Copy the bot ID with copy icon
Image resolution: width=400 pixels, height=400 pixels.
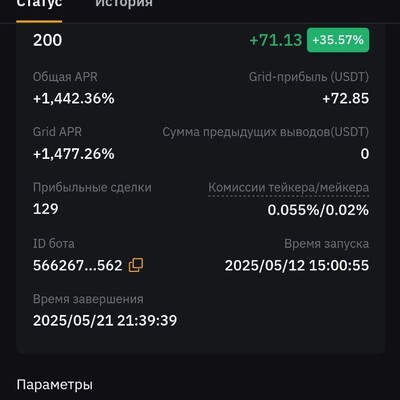pyautogui.click(x=136, y=265)
